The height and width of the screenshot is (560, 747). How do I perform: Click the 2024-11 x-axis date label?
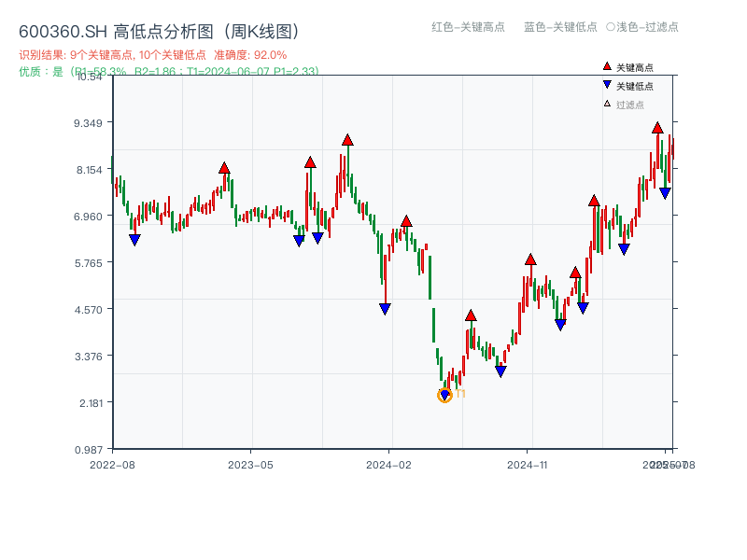coord(527,464)
